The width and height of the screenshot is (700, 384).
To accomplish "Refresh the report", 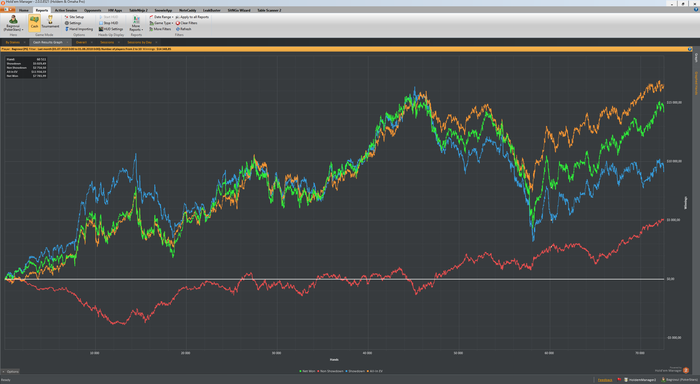I will coord(183,29).
